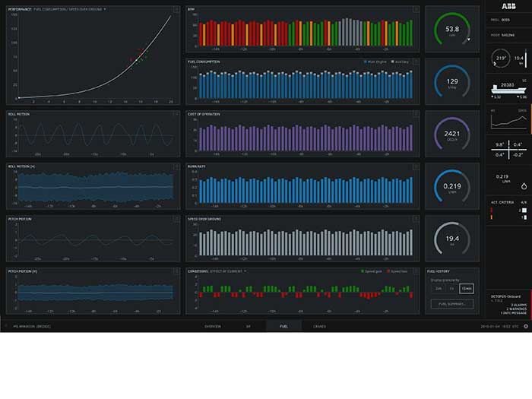
Task: Click the red Act. Criteria indicator
Action: 491,211
